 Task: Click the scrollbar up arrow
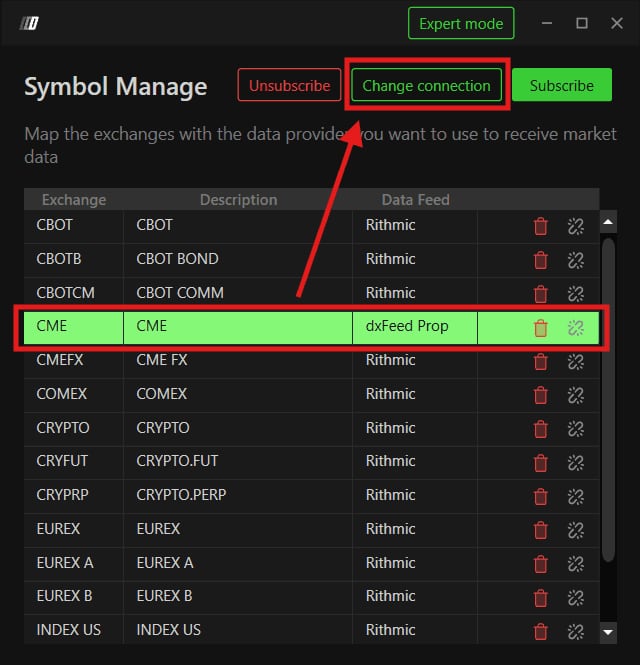[x=608, y=222]
